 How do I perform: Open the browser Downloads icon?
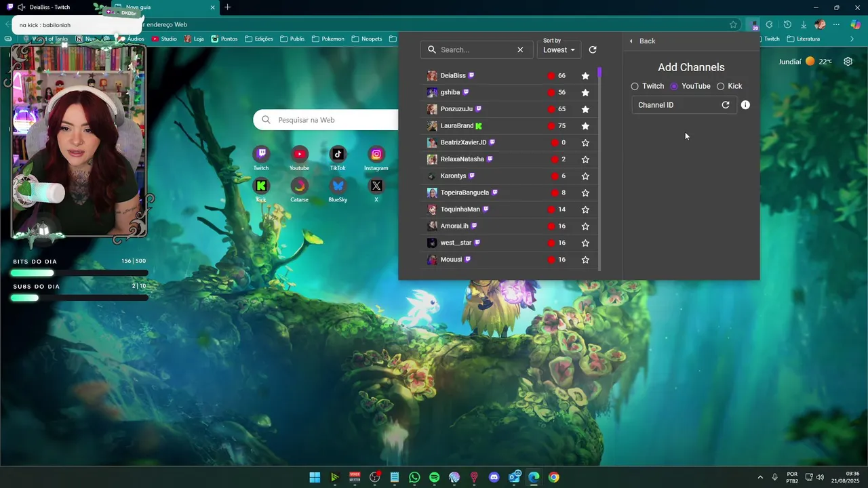coord(804,24)
